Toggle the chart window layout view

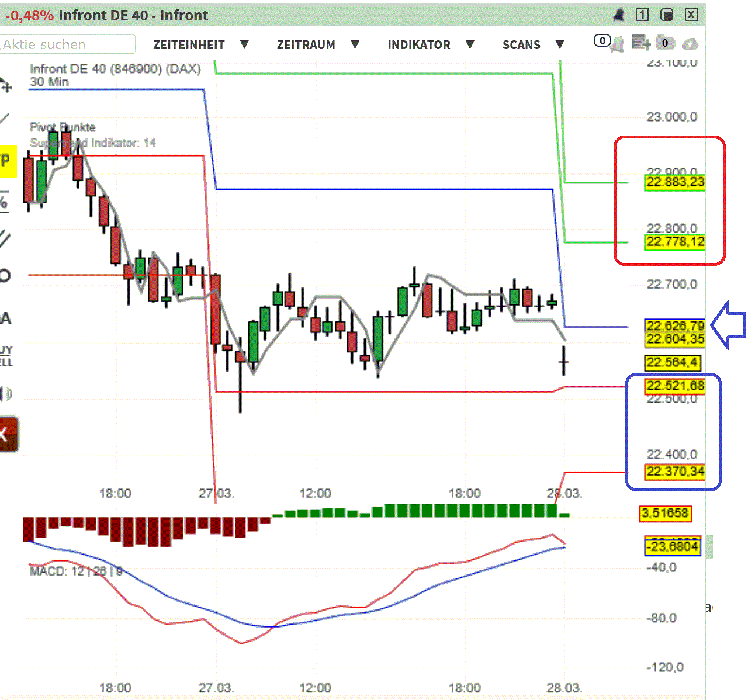coord(667,15)
